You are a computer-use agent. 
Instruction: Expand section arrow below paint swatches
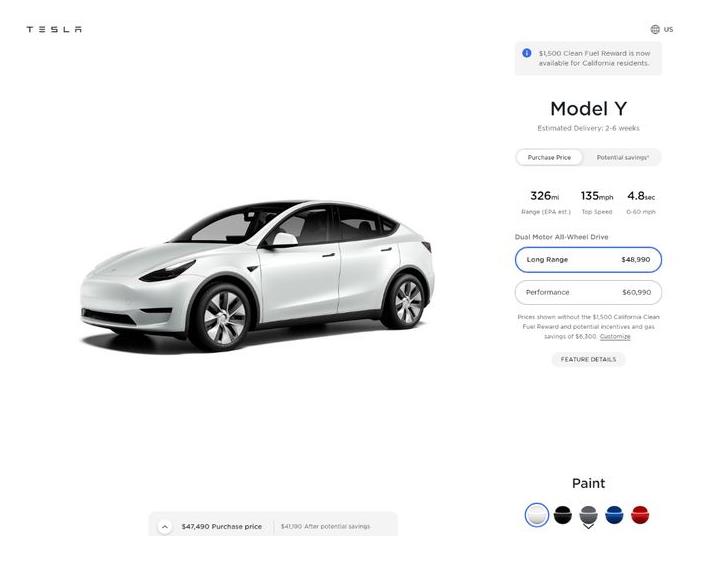(588, 527)
